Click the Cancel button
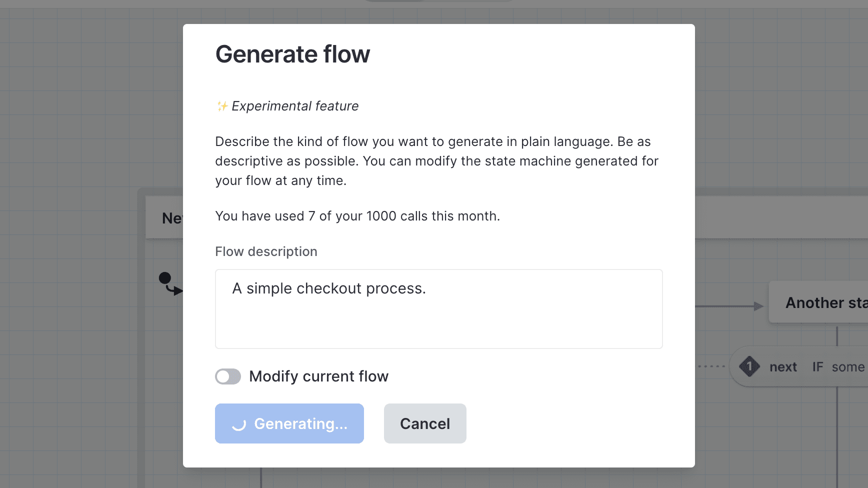 click(424, 423)
